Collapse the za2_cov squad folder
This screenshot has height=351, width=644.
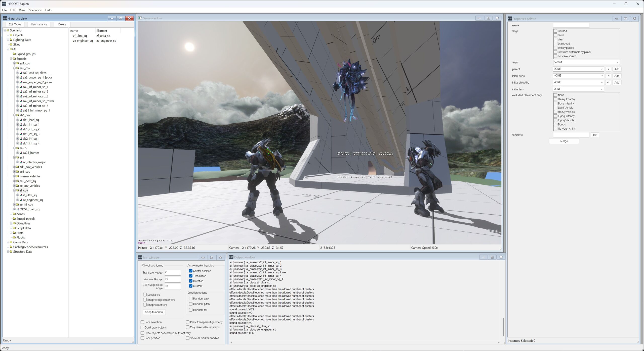coord(14,68)
